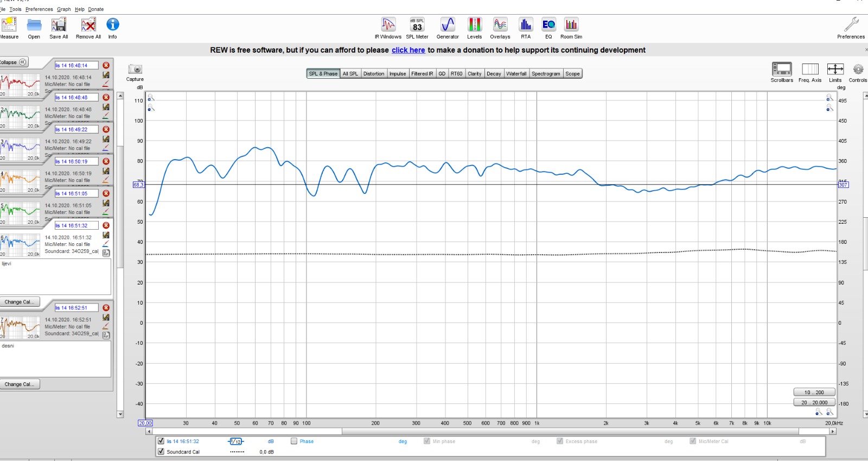
Task: Set range with 20 .. 20,000 button
Action: (x=814, y=402)
